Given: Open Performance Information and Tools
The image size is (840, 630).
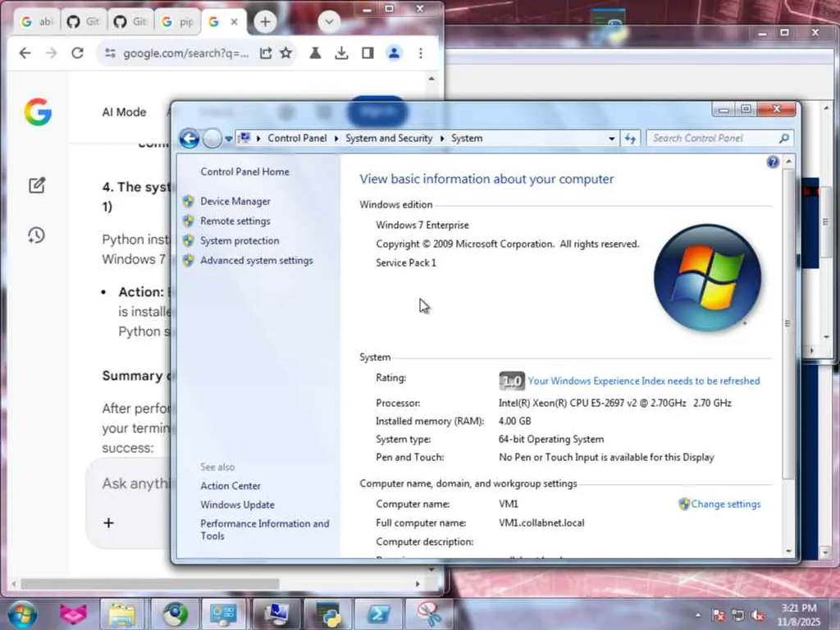Looking at the screenshot, I should (265, 529).
